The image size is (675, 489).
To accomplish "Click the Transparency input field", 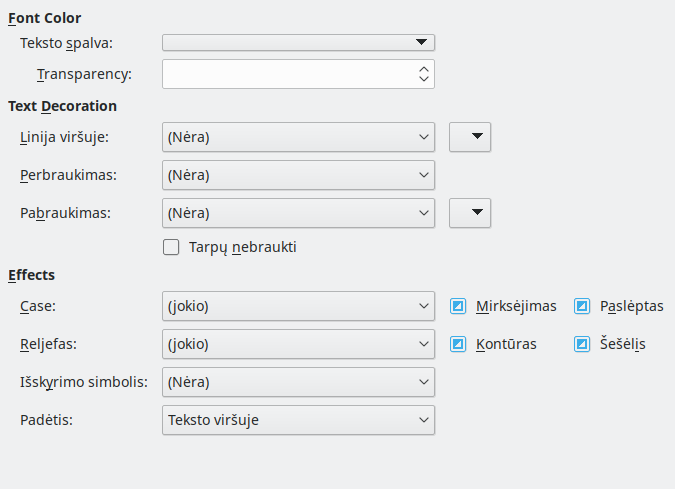I will (288, 74).
